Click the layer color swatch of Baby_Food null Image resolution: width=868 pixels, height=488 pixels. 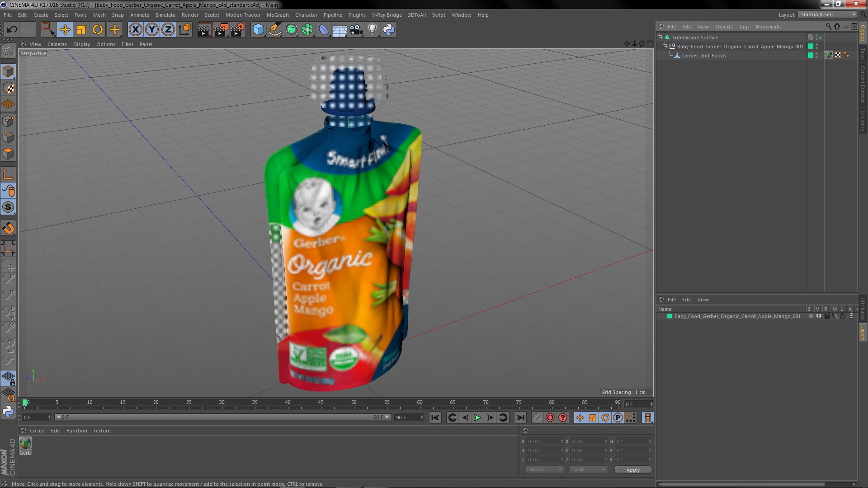pos(811,46)
